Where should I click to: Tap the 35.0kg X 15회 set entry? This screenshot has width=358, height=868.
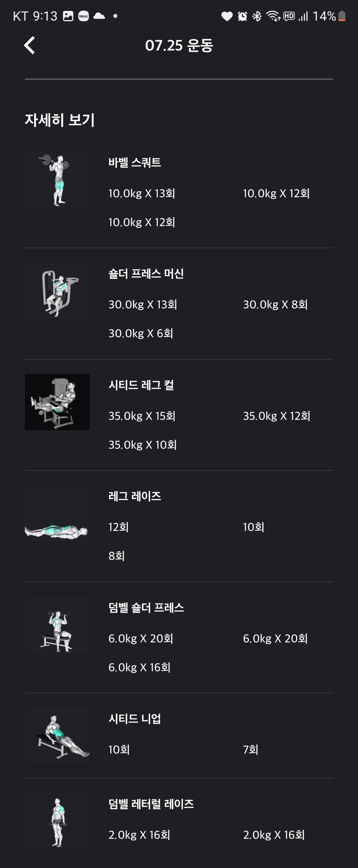[142, 416]
